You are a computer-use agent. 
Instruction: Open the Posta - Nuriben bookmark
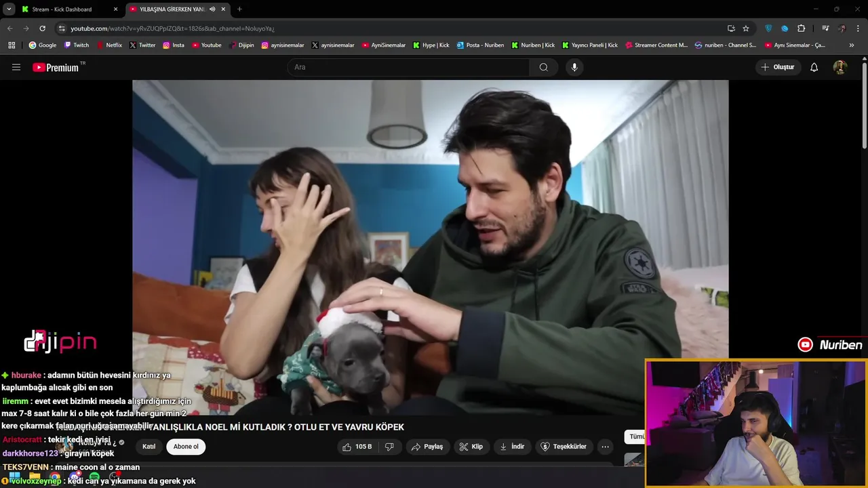click(480, 45)
